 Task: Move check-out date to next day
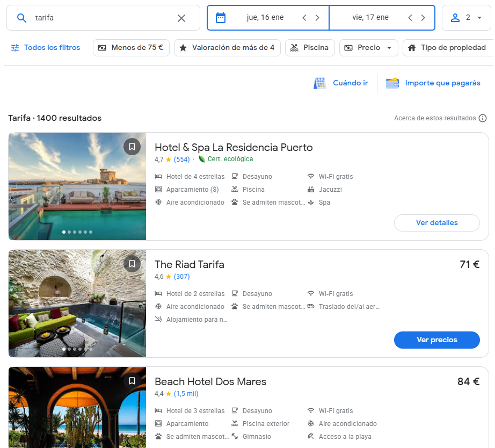tap(423, 18)
